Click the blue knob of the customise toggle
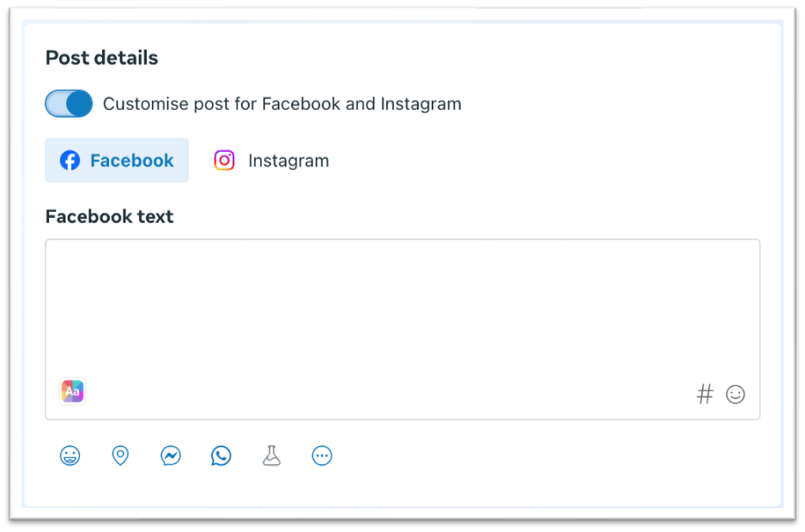 tap(79, 104)
